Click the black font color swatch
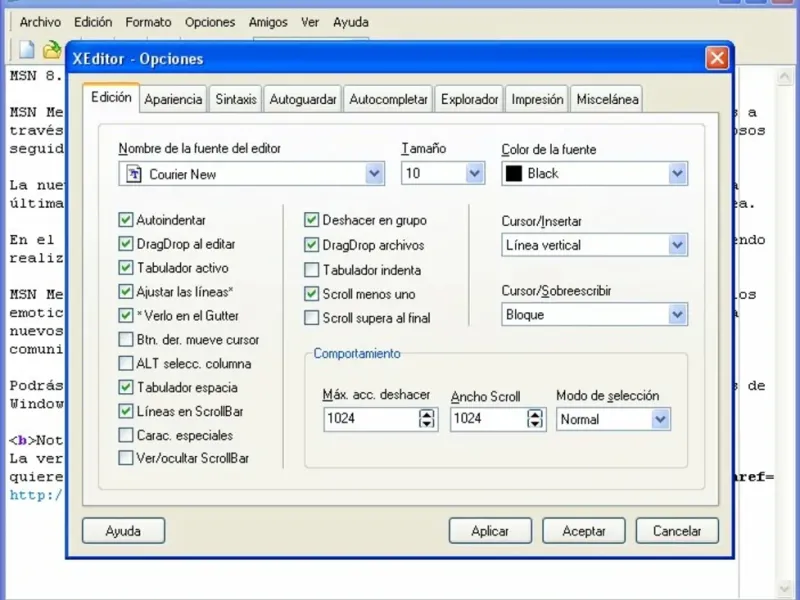 pyautogui.click(x=514, y=173)
